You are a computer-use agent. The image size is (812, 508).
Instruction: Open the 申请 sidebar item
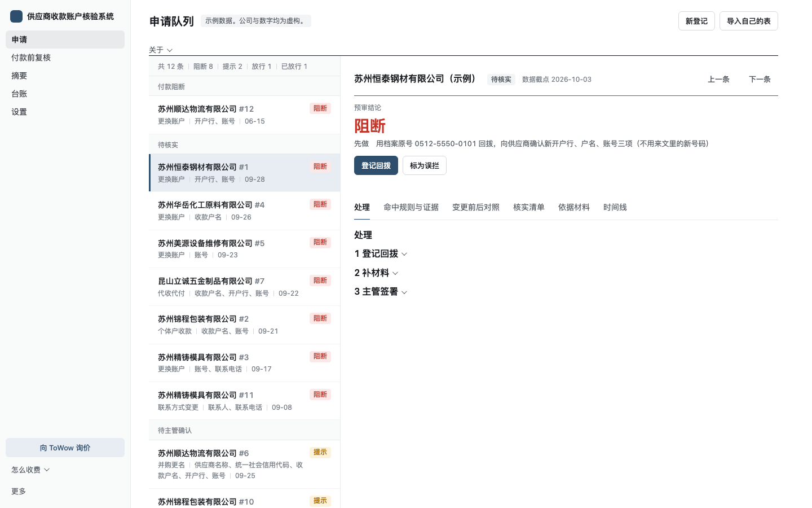click(65, 40)
